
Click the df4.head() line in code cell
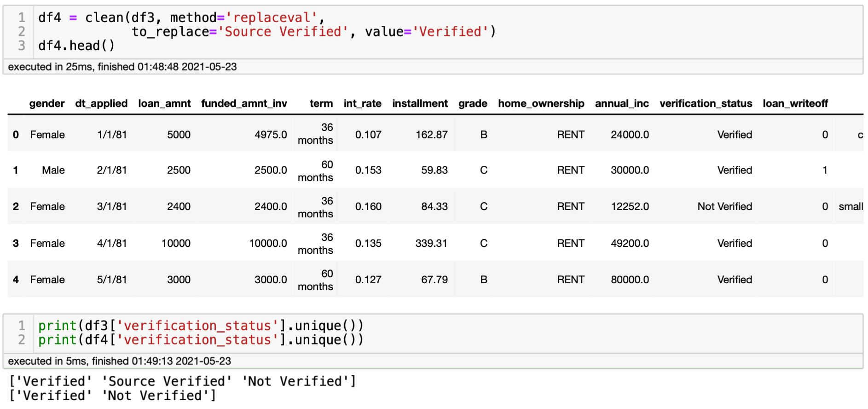tap(76, 46)
